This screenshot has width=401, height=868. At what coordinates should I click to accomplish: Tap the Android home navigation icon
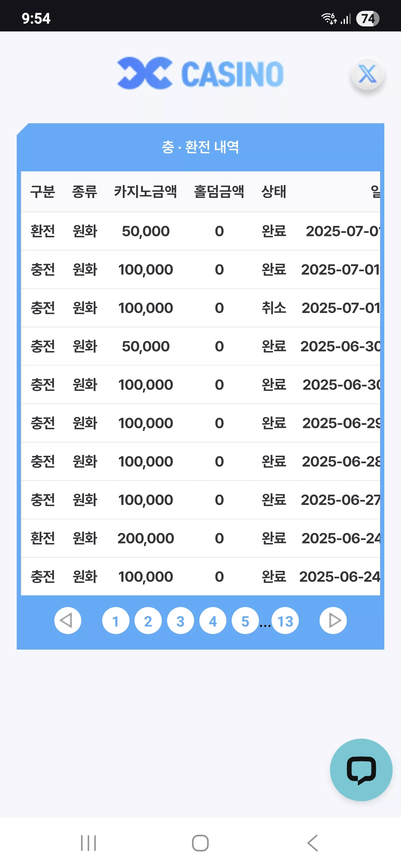pos(200,843)
